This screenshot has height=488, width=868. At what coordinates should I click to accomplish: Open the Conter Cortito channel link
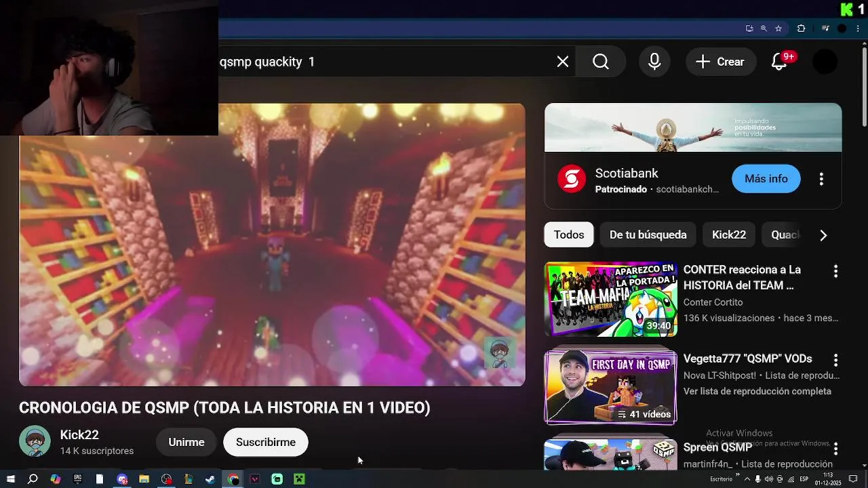pos(713,302)
